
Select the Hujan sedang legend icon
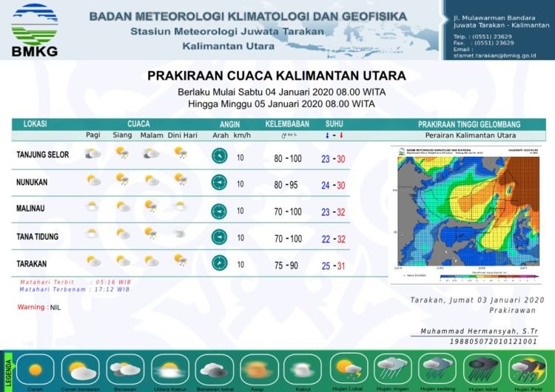437,368
